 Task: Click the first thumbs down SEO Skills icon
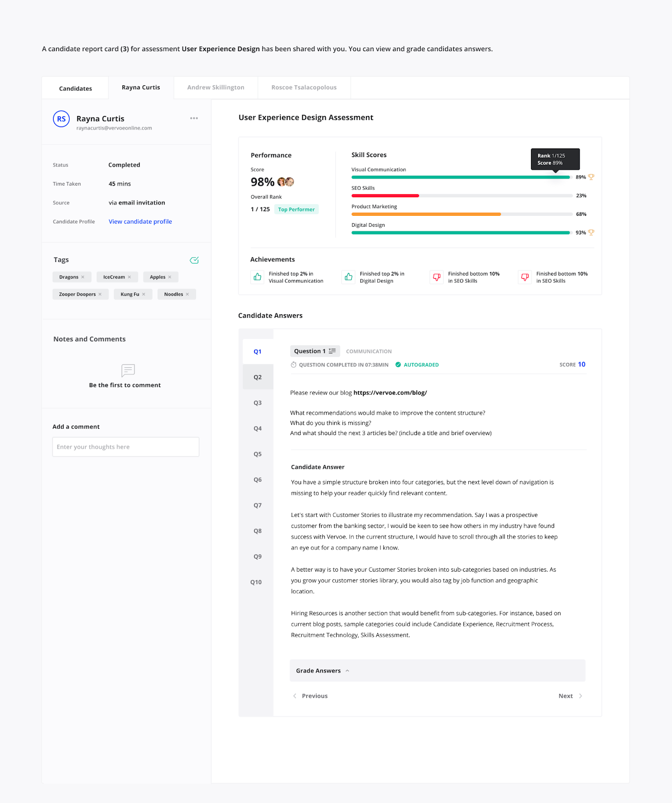(437, 277)
